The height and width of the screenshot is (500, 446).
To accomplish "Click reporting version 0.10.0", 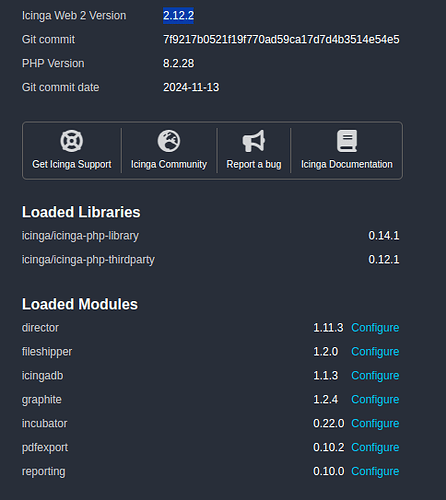I will pos(329,472).
